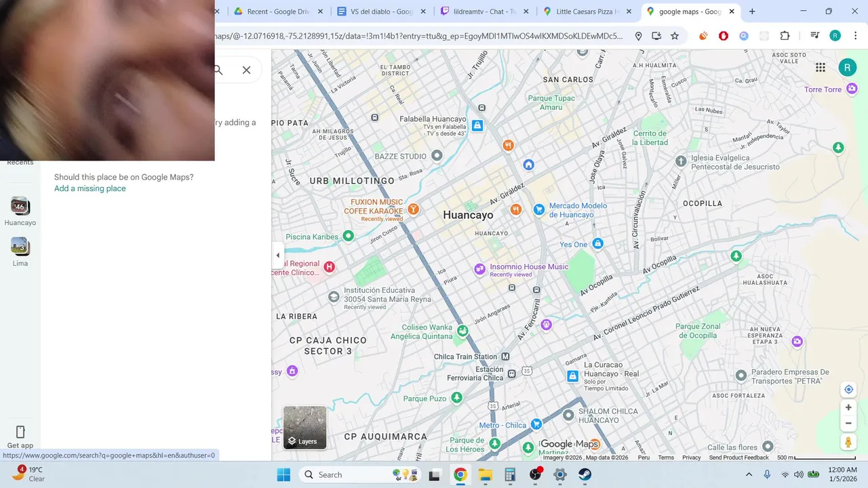Select Mercado Modelo de Huancayo pin
Viewport: 868px width, 488px height.
pos(539,209)
